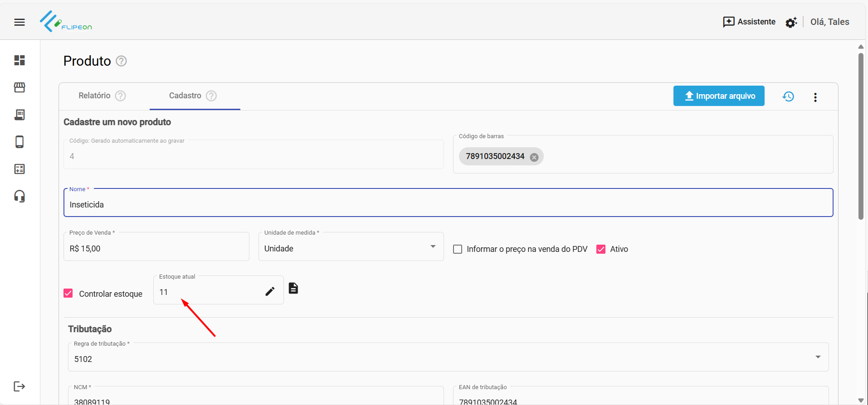Open the three-dot more options menu

[815, 97]
